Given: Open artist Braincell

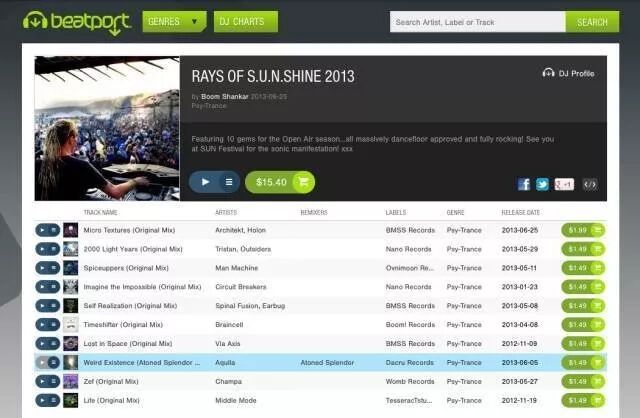Looking at the screenshot, I should pos(229,325).
